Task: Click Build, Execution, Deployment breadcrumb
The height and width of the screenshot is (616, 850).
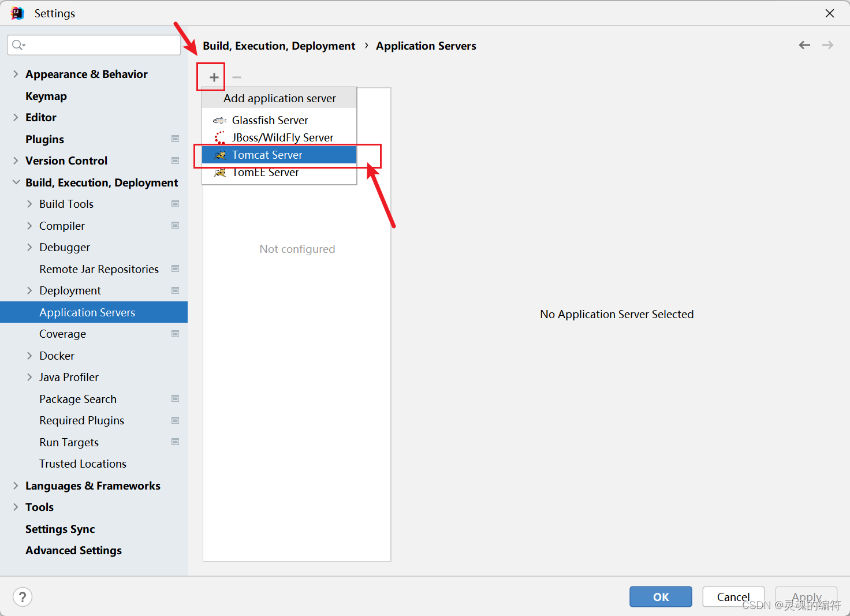Action: (x=279, y=46)
